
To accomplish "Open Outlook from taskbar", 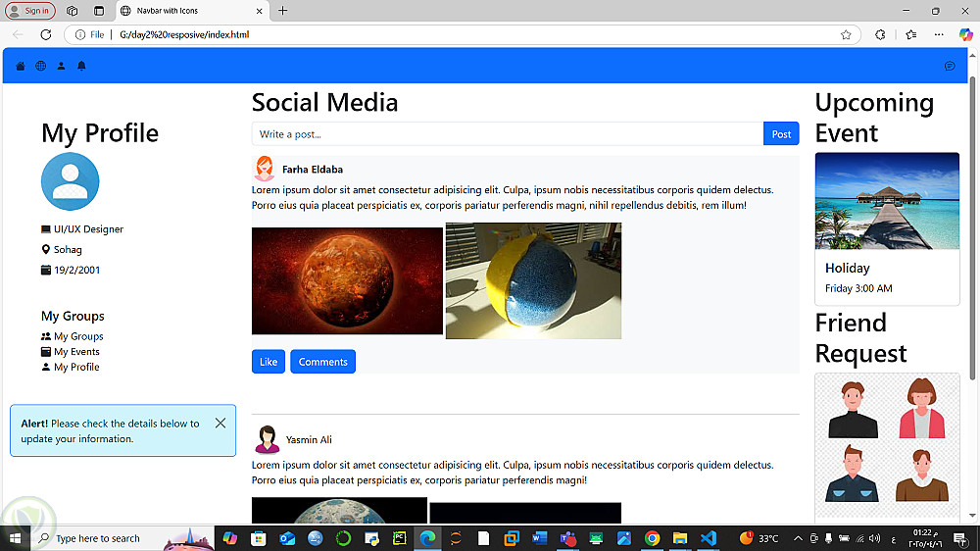I will [x=287, y=538].
